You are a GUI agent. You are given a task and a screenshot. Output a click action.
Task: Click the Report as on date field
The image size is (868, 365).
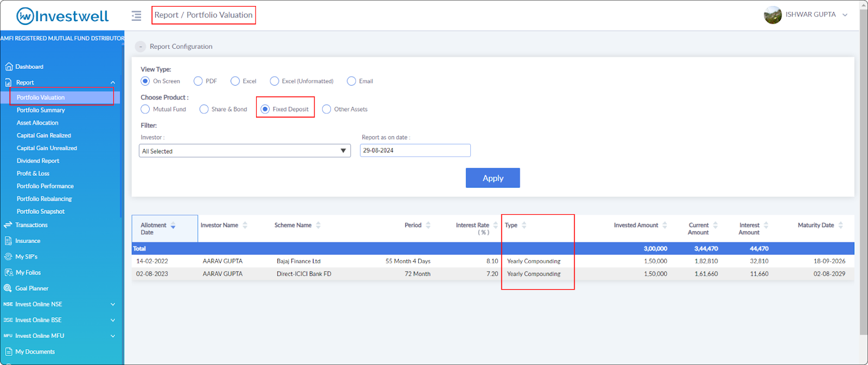[415, 150]
